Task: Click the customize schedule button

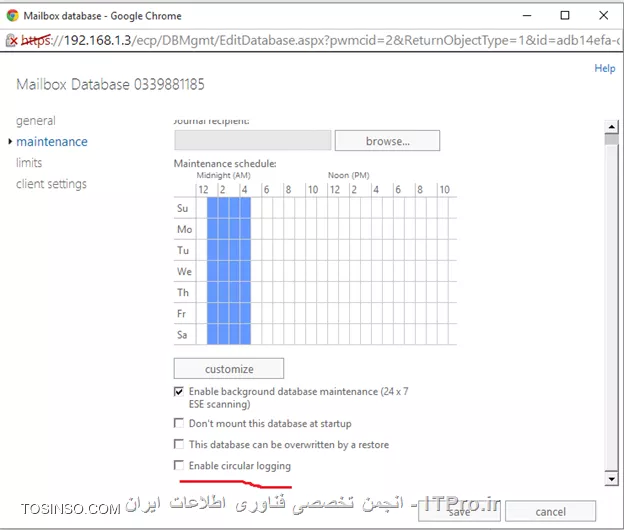Action: click(229, 368)
